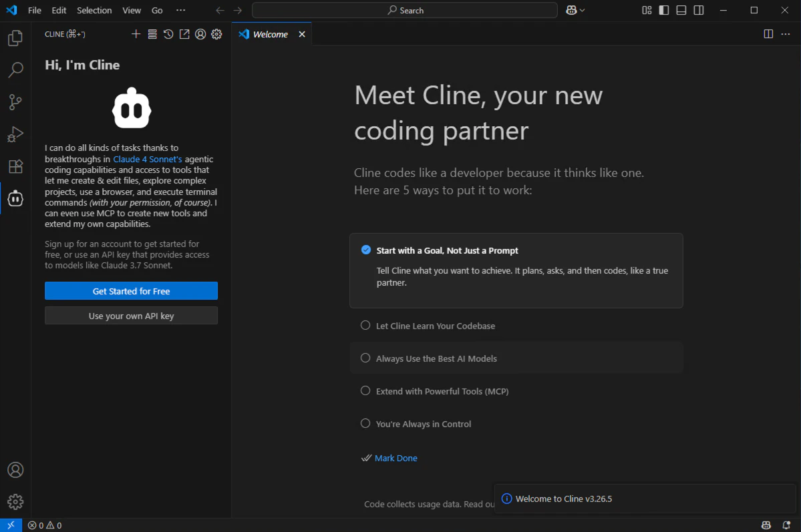Click the 'Welcome to Cline v3.26.5' notification

point(645,499)
